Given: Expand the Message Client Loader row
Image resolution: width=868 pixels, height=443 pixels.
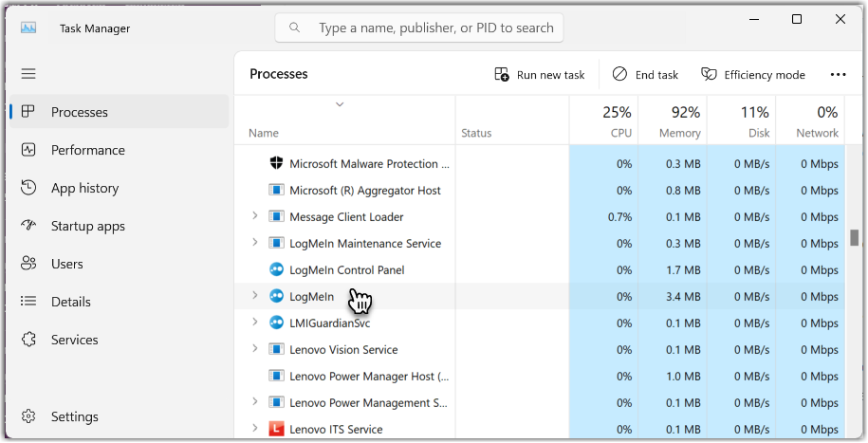Looking at the screenshot, I should click(254, 216).
